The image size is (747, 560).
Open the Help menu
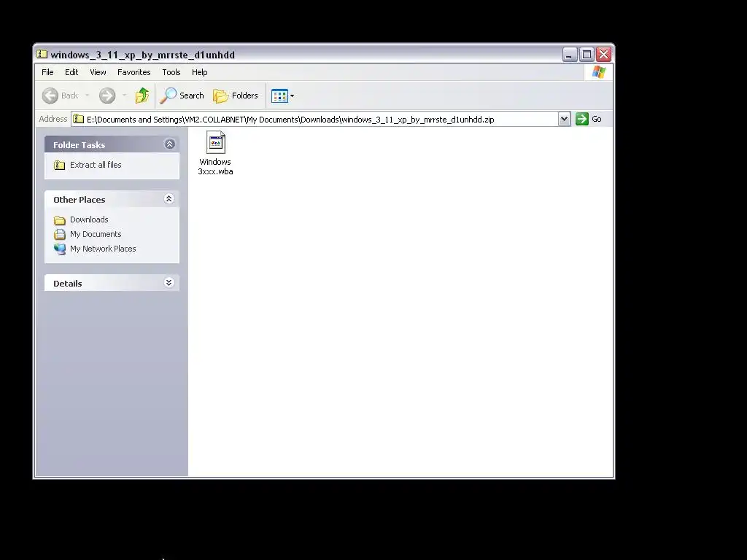point(200,72)
